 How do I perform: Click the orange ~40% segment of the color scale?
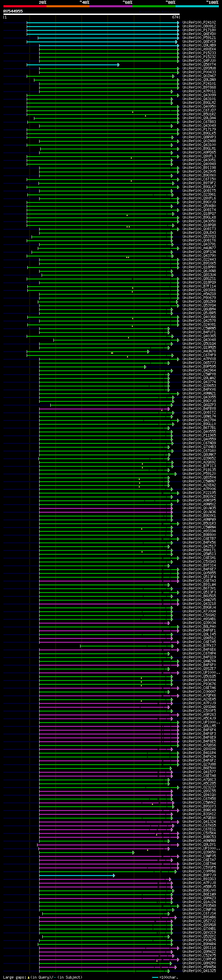[68, 7]
